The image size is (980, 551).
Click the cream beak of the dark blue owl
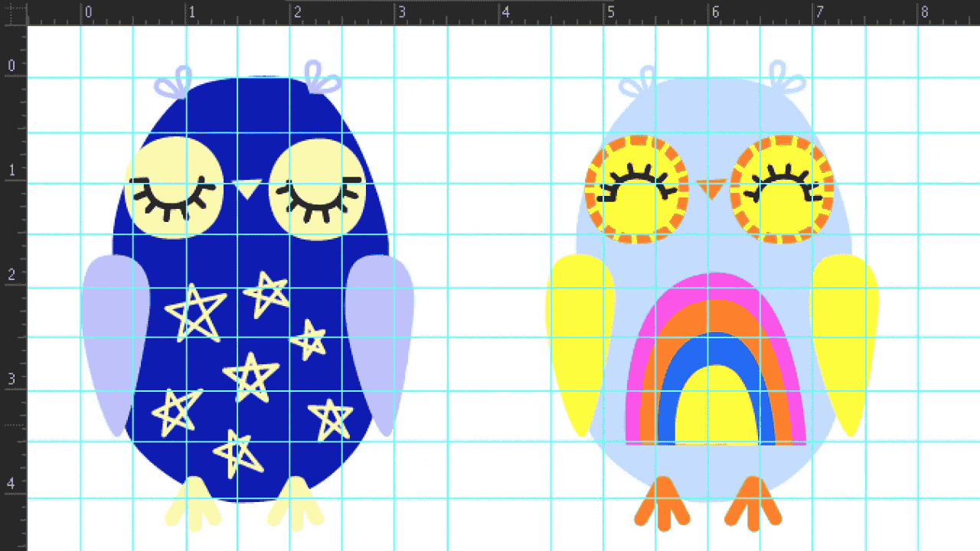click(x=247, y=187)
